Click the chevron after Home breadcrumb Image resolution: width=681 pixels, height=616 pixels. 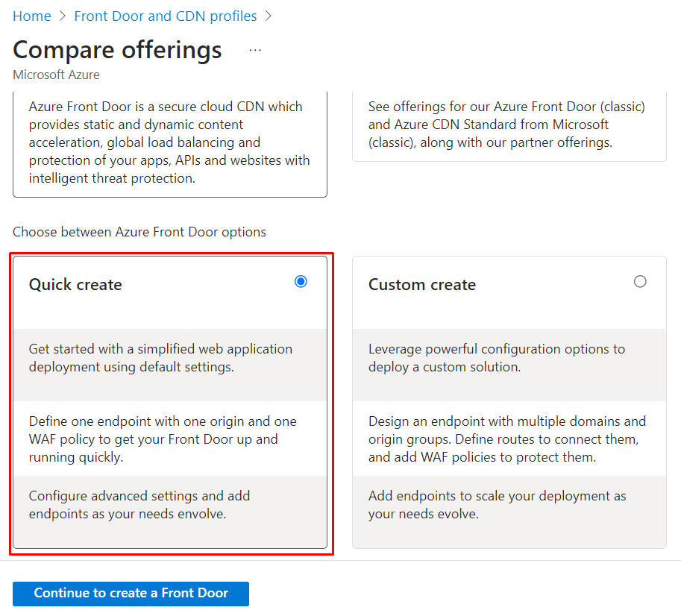pyautogui.click(x=63, y=16)
